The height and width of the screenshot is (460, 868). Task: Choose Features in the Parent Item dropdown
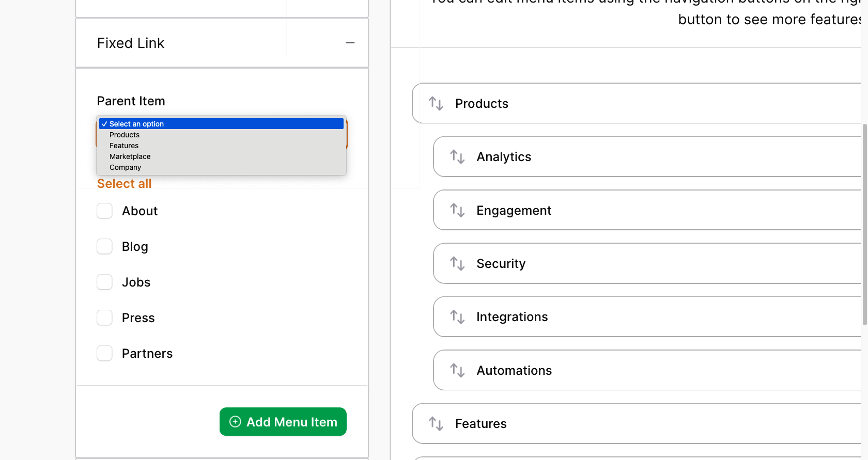pos(221,146)
